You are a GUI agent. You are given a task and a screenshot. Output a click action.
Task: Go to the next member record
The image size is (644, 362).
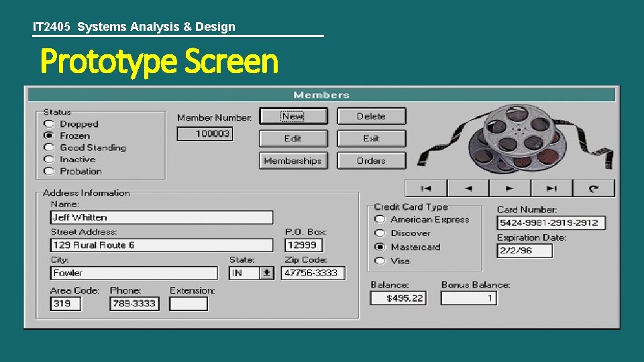point(510,188)
